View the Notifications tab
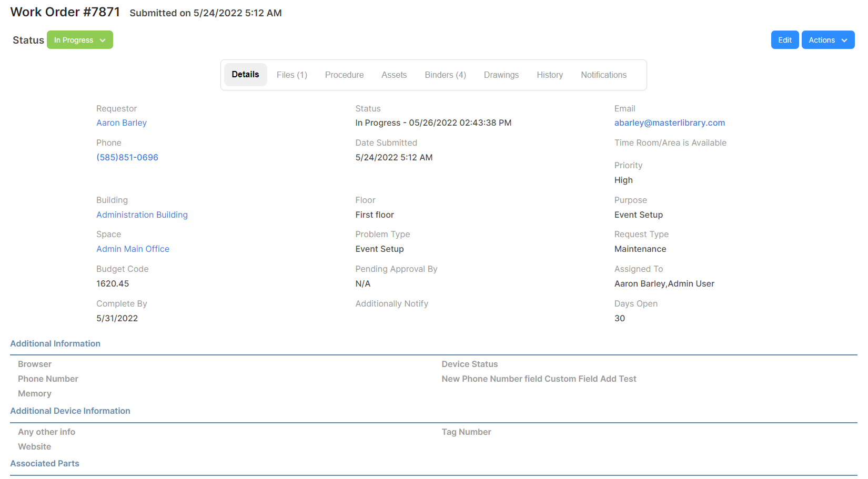This screenshot has width=868, height=479. coord(603,75)
